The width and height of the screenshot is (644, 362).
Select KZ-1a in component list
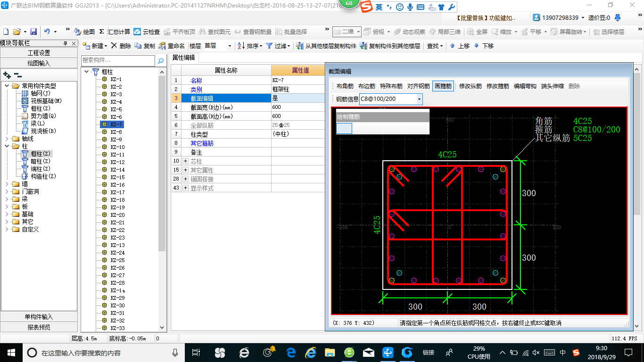[118, 290]
